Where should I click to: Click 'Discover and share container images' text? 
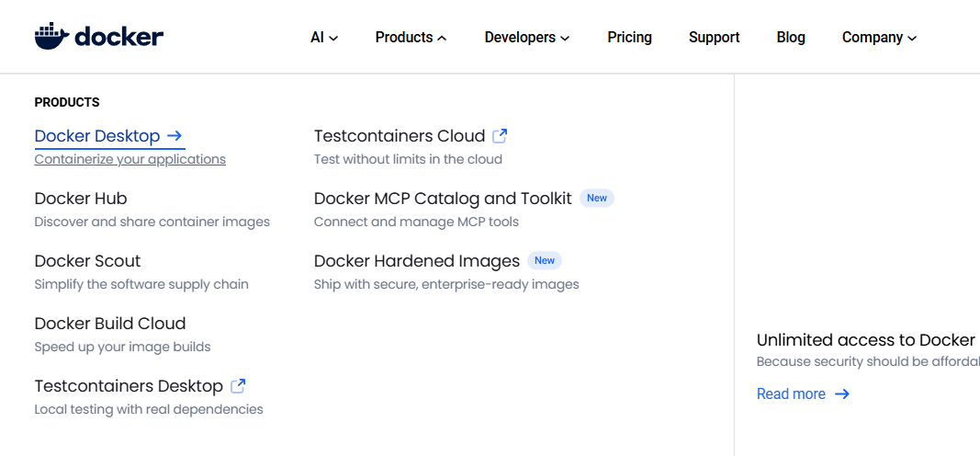(152, 222)
